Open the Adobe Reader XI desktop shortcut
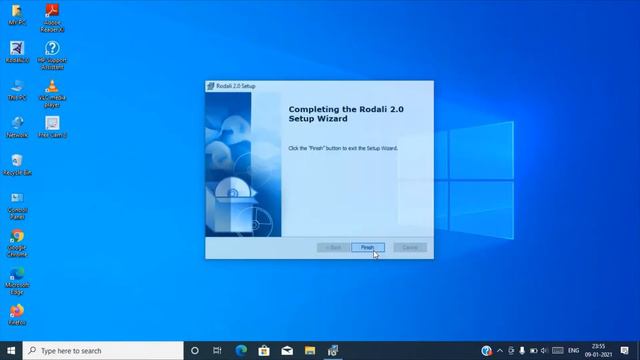This screenshot has height=360, width=640. (x=52, y=18)
